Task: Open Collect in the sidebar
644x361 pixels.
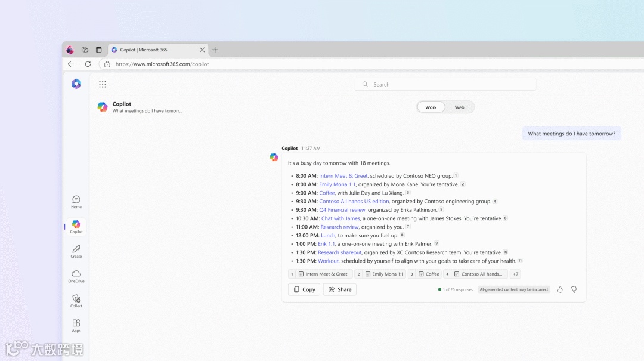Action: (x=76, y=301)
